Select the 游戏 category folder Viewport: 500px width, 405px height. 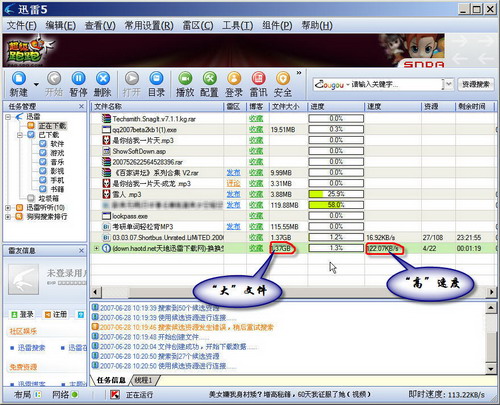(x=57, y=153)
